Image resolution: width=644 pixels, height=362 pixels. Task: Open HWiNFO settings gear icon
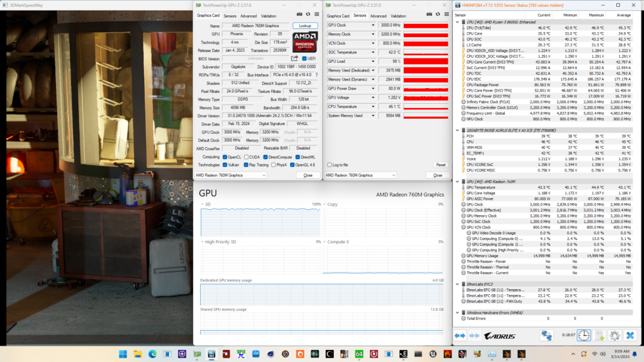(614, 336)
